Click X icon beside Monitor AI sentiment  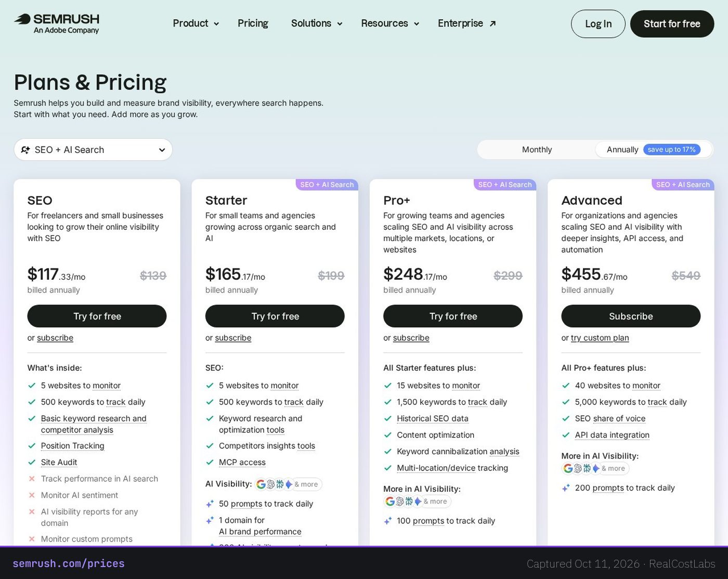pyautogui.click(x=32, y=495)
